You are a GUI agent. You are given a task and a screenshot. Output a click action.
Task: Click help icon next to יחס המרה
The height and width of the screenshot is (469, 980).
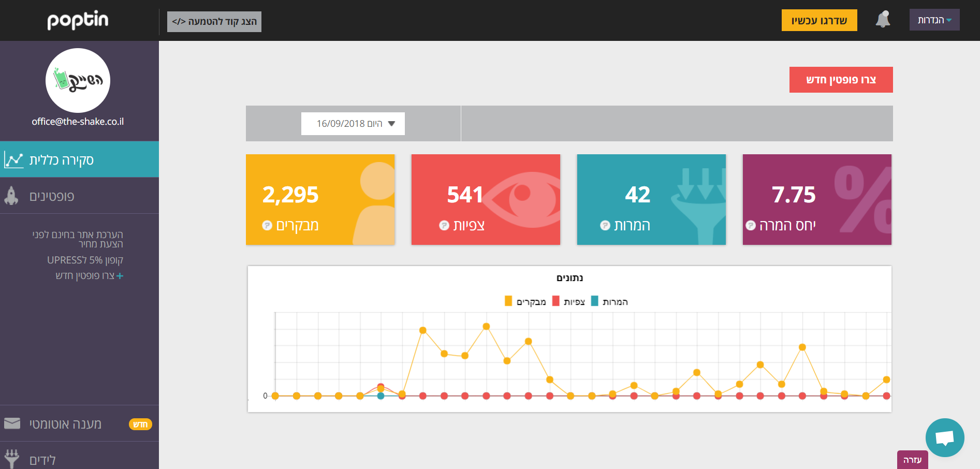click(750, 225)
